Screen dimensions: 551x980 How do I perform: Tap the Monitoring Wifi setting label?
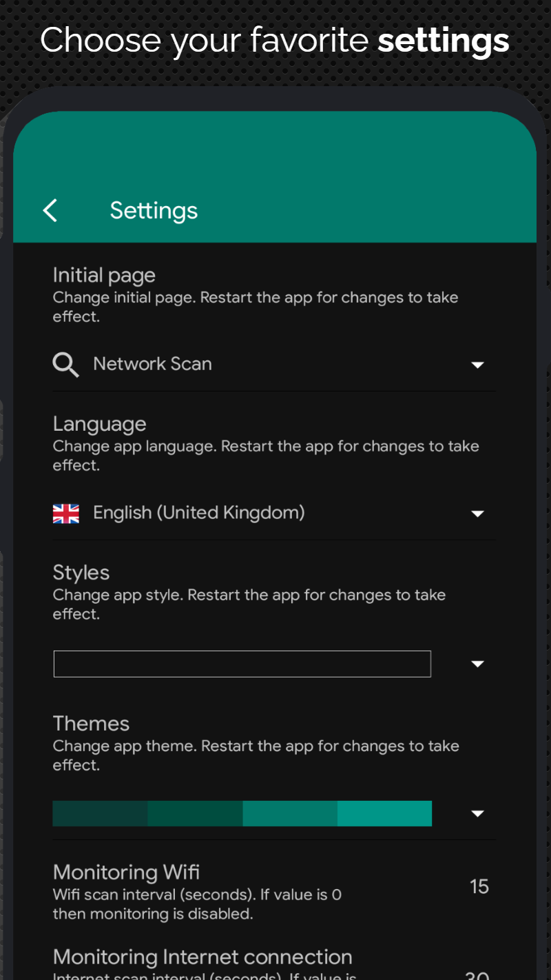click(126, 872)
